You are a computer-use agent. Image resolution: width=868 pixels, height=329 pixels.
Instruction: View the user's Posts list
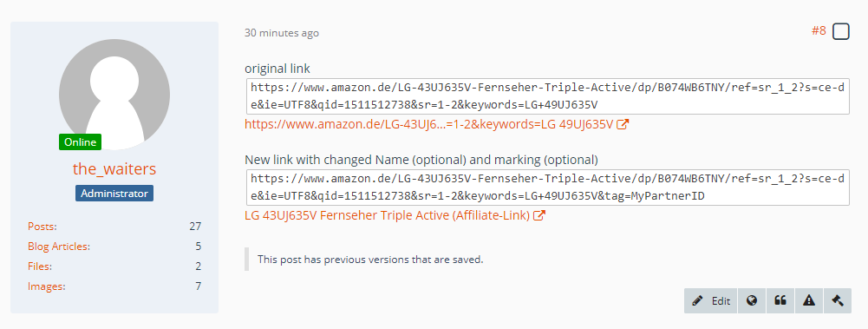(42, 226)
